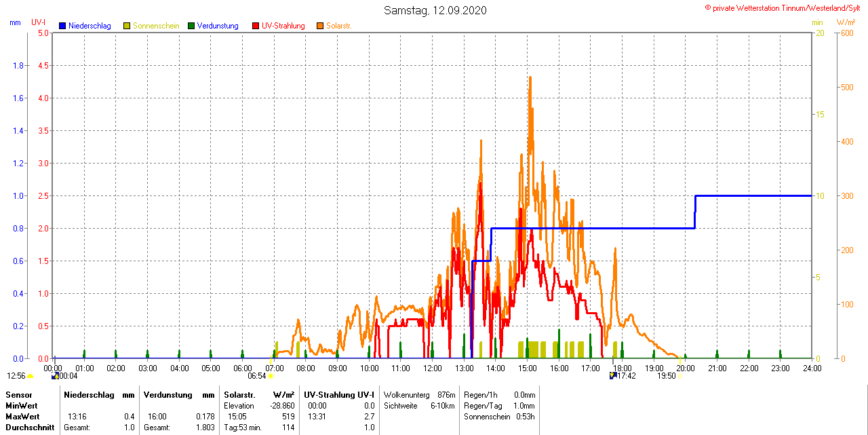The width and height of the screenshot is (868, 435).
Task: Click the blue precipitation step line at 1.0
Action: point(753,195)
